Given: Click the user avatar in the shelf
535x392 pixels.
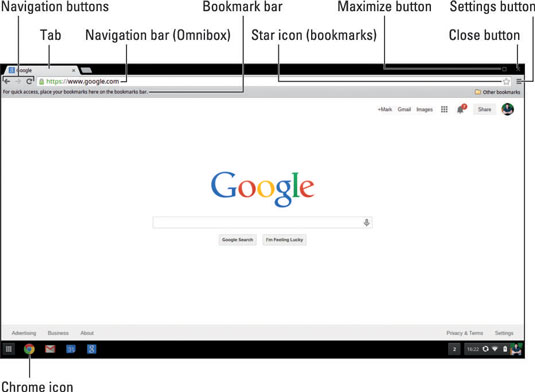Looking at the screenshot, I should pos(516,349).
